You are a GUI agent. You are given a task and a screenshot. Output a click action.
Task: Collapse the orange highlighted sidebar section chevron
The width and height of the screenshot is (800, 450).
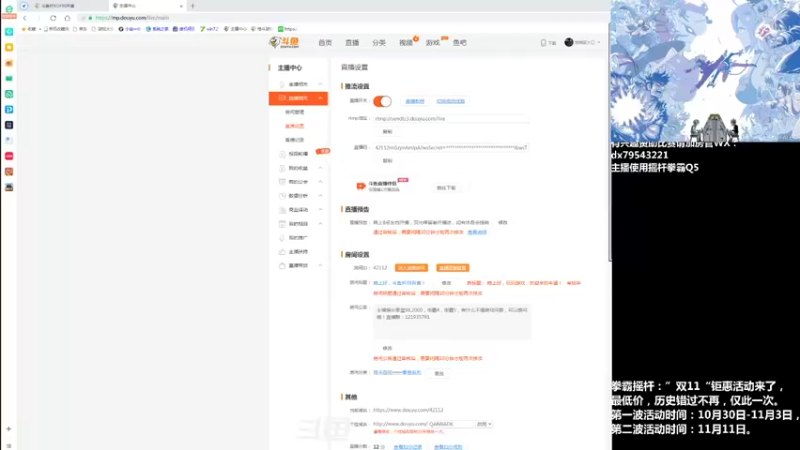(320, 98)
